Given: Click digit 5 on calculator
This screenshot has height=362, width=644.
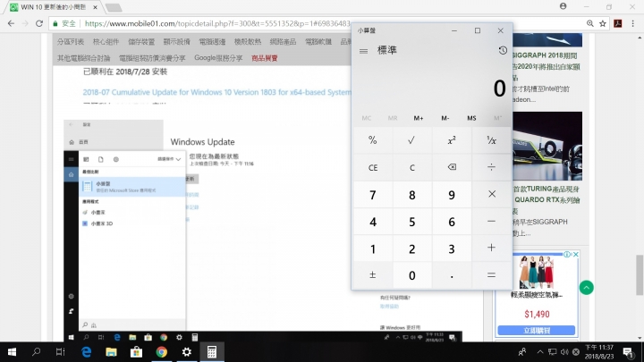Looking at the screenshot, I should [x=411, y=222].
